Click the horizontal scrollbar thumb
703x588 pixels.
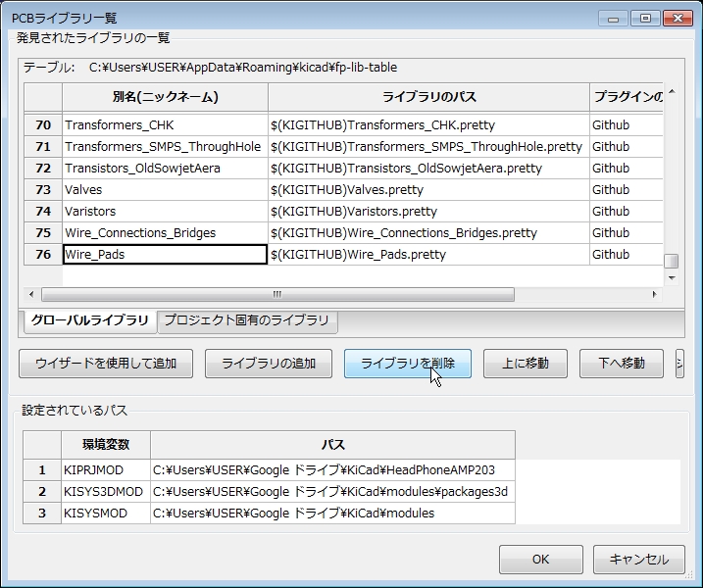coord(277,294)
